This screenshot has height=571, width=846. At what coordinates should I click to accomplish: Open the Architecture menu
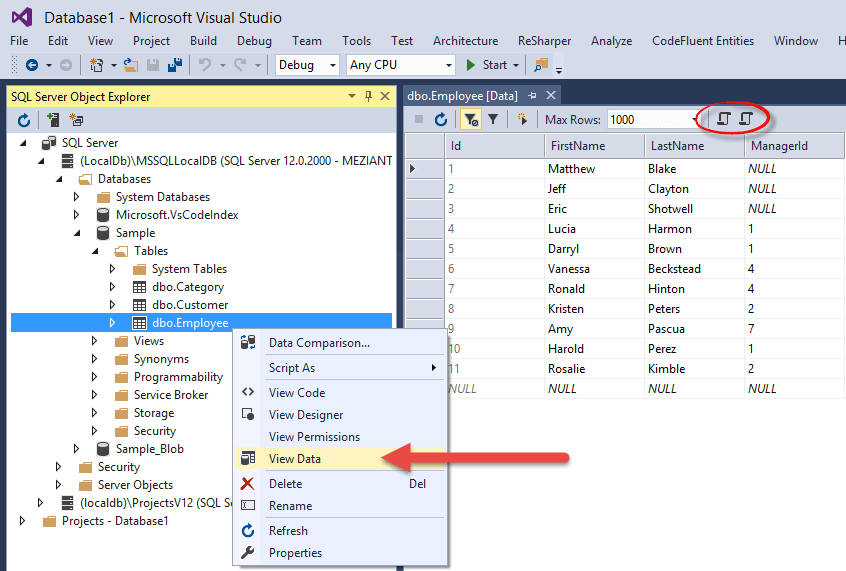click(466, 41)
